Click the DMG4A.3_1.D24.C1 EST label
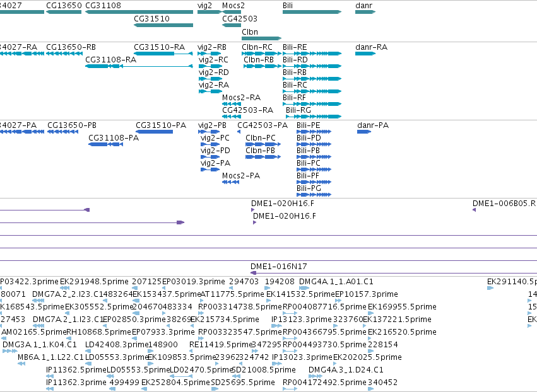This screenshot has width=537, height=392. [346, 370]
